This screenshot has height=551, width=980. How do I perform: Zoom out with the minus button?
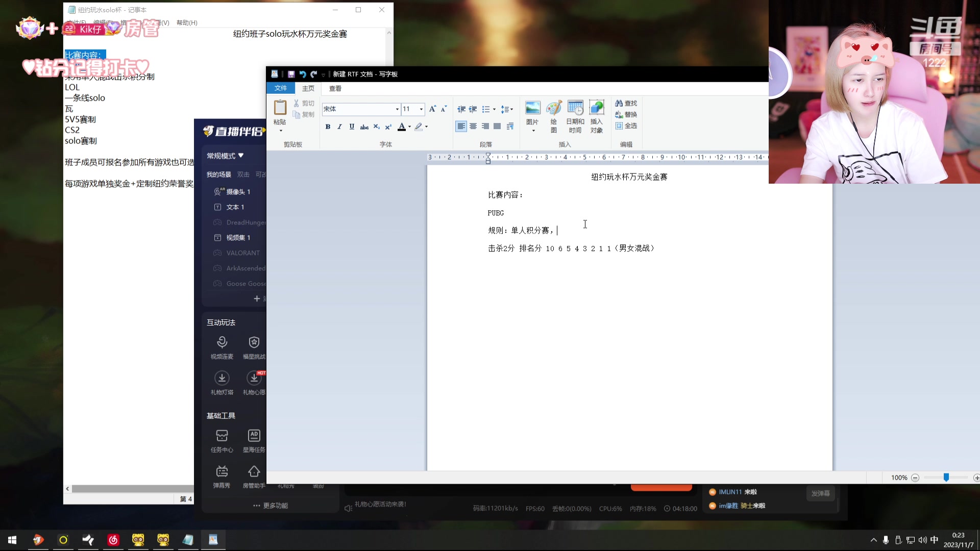pyautogui.click(x=915, y=478)
